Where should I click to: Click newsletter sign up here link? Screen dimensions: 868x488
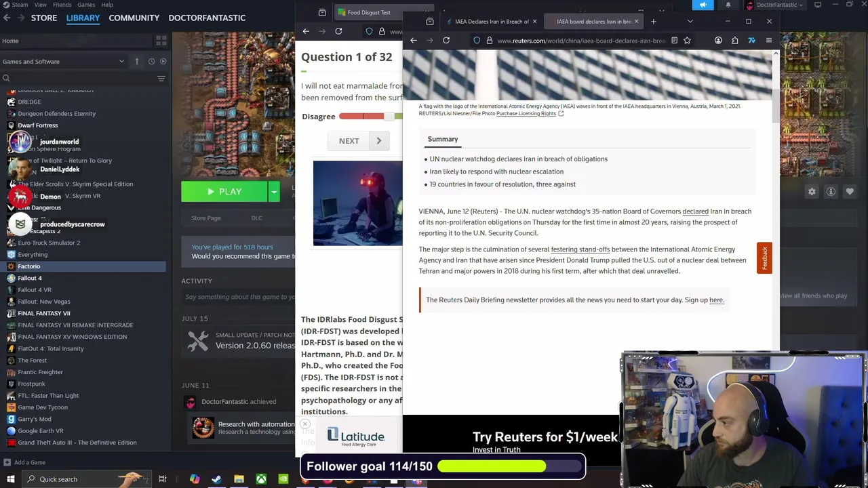716,300
